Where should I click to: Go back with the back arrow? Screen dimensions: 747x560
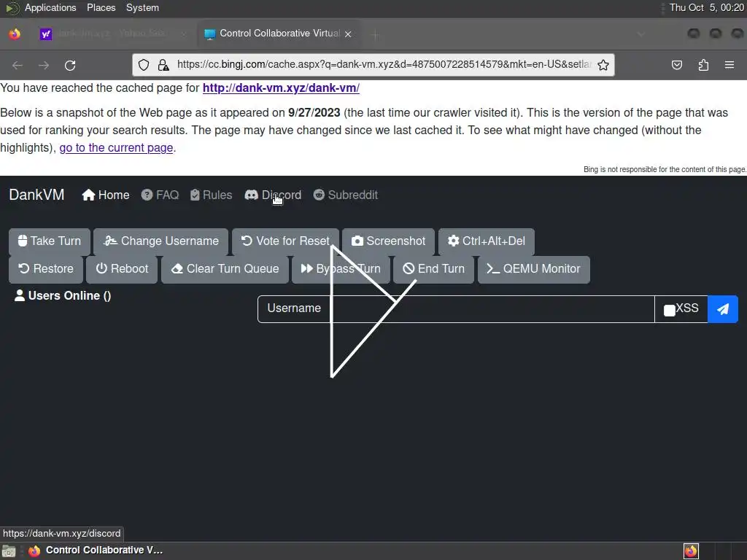click(x=18, y=65)
